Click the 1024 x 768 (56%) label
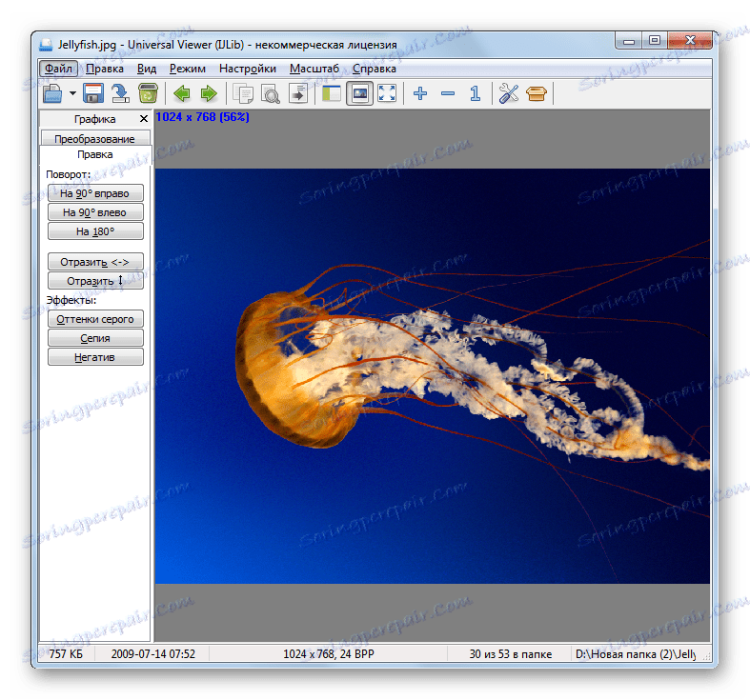Screen dimensions: 750x700 (x=202, y=116)
